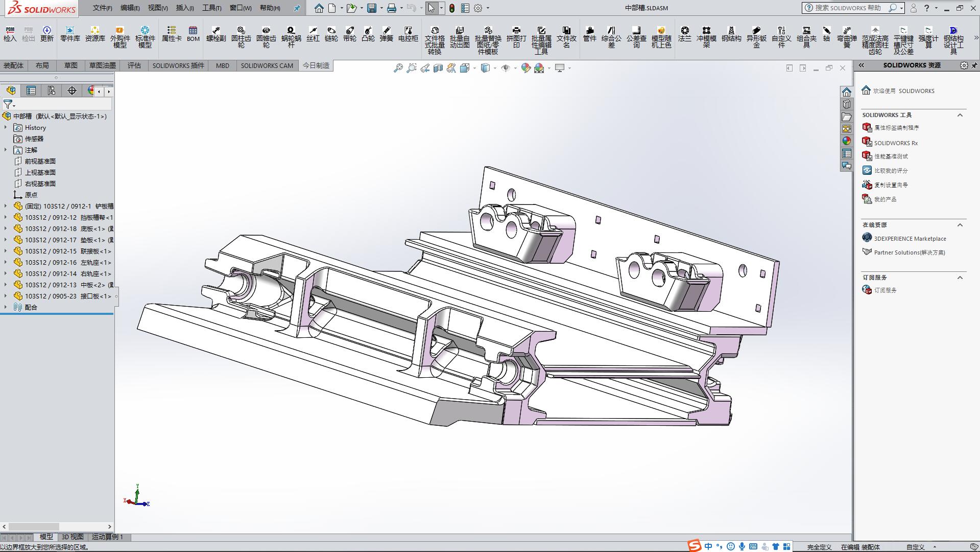Viewport: 980px width, 552px height.
Task: Switch to the SOLIDWORKS CAM tab
Action: pos(267,65)
